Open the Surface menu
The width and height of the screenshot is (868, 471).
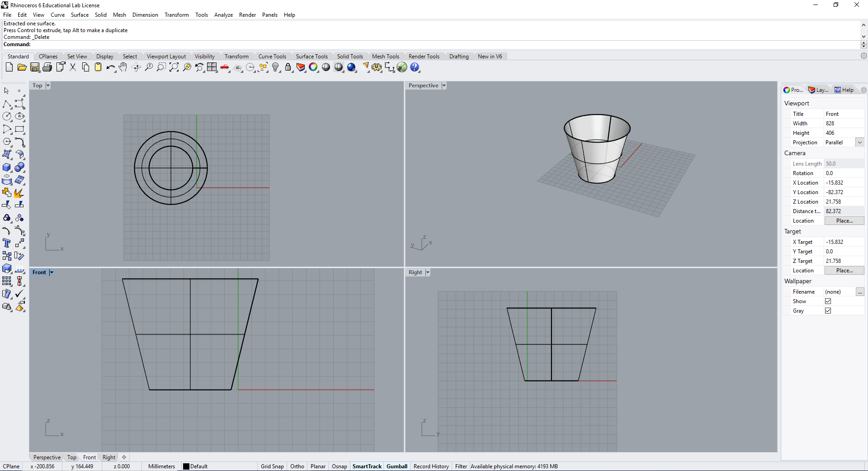(x=80, y=15)
